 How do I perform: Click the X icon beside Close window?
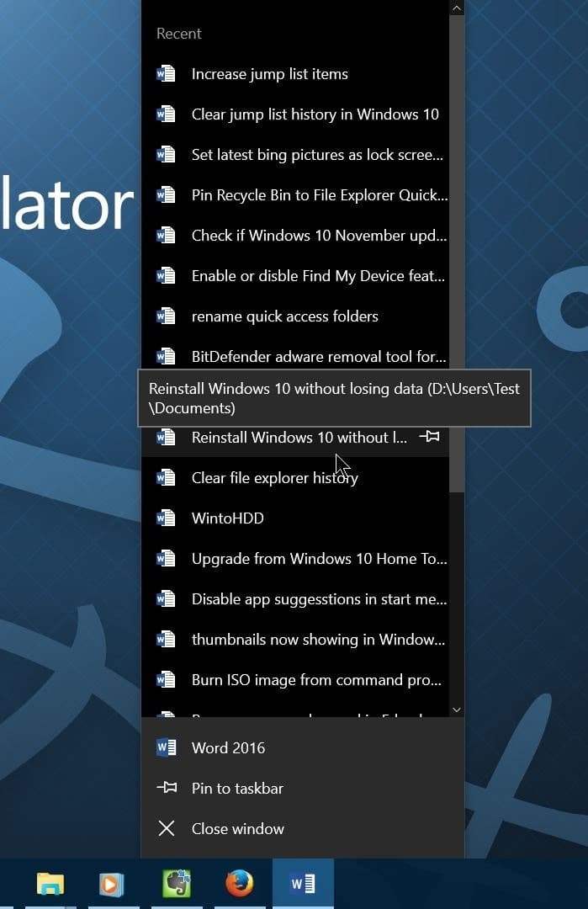(167, 828)
